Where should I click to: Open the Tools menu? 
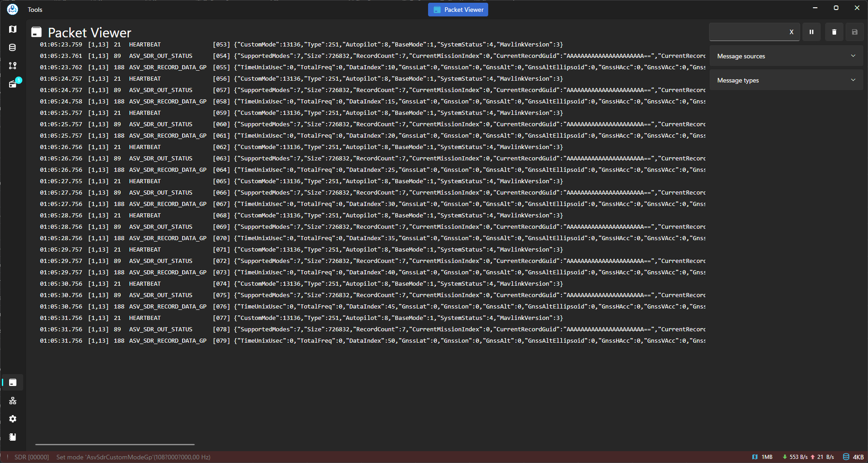(x=35, y=10)
